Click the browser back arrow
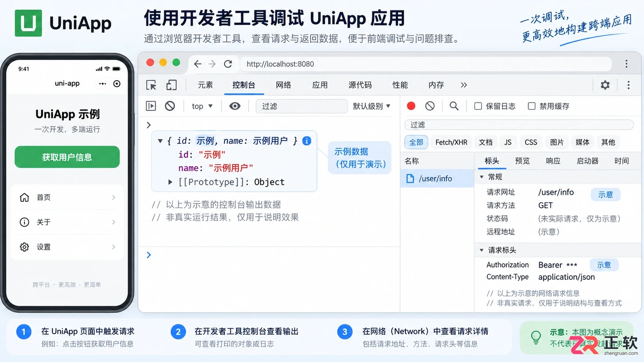 coord(198,64)
